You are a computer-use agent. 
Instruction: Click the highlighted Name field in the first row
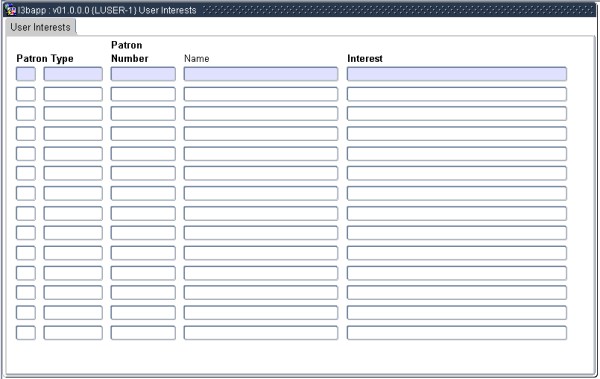click(x=261, y=74)
